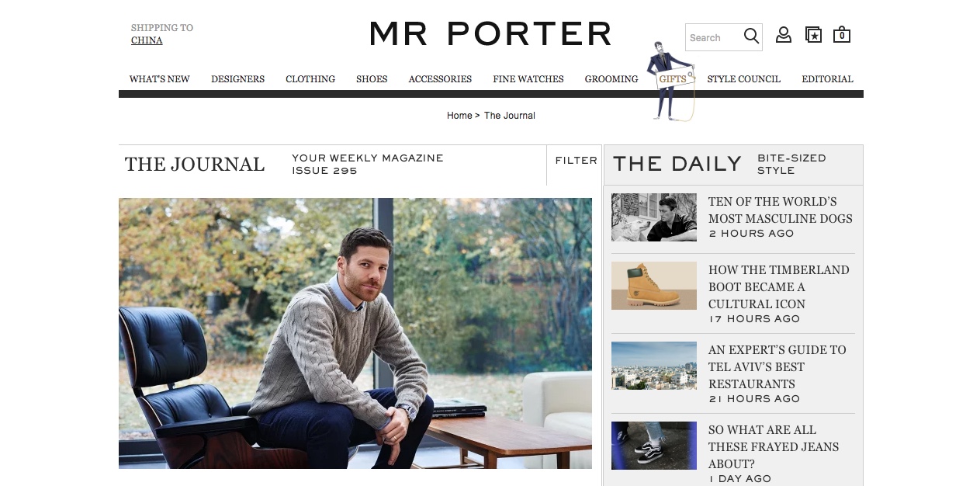
Task: Click the MR PORTER logo
Action: coord(490,33)
